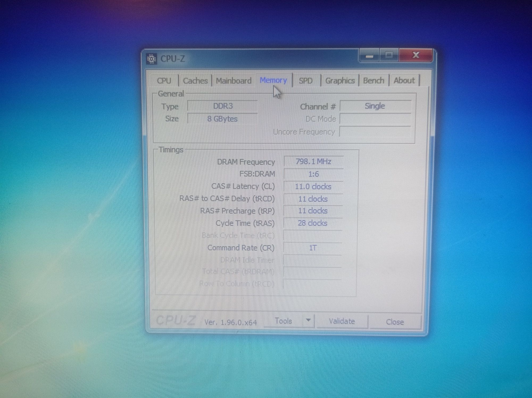532x398 pixels.
Task: Click the empty DRAM Idle Timer field
Action: (x=313, y=260)
